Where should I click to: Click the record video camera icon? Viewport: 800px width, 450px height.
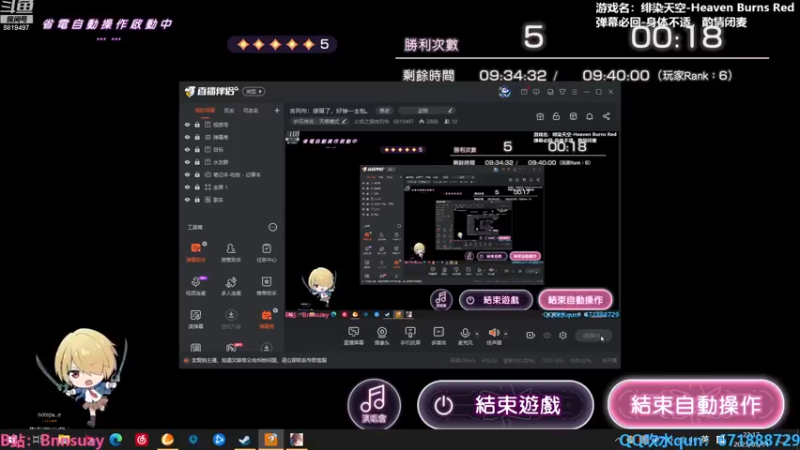point(530,335)
